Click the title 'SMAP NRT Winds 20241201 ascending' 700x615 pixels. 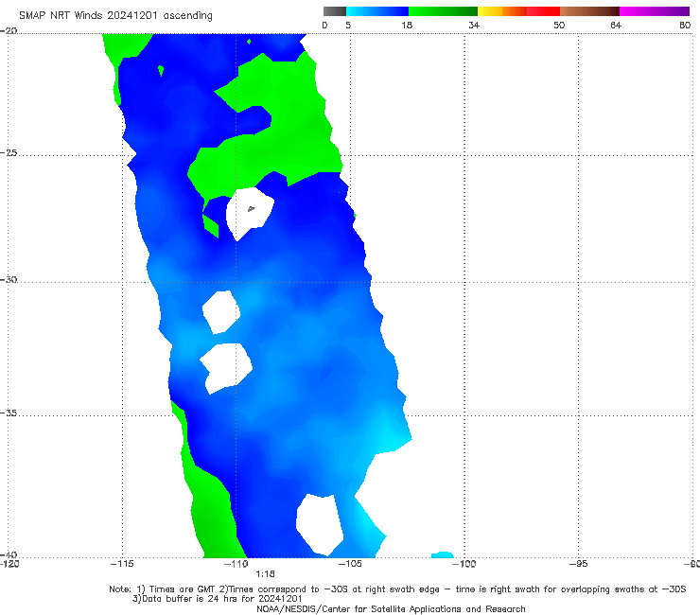(115, 16)
